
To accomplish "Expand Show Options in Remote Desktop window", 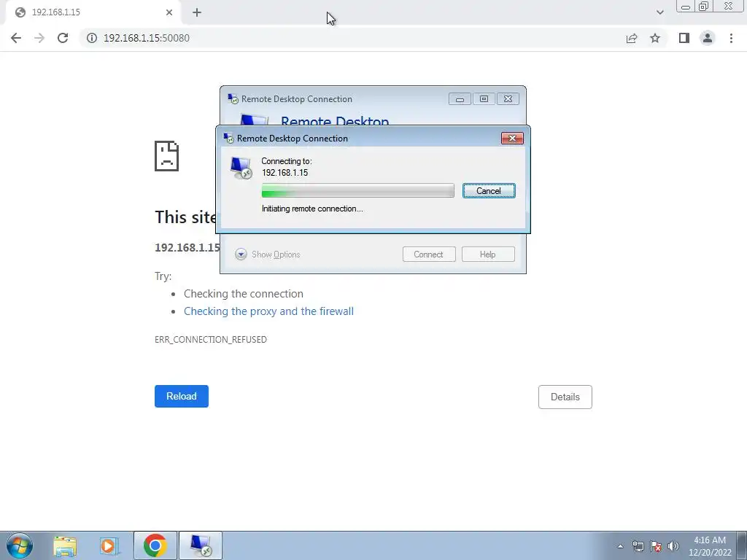I will pyautogui.click(x=268, y=254).
